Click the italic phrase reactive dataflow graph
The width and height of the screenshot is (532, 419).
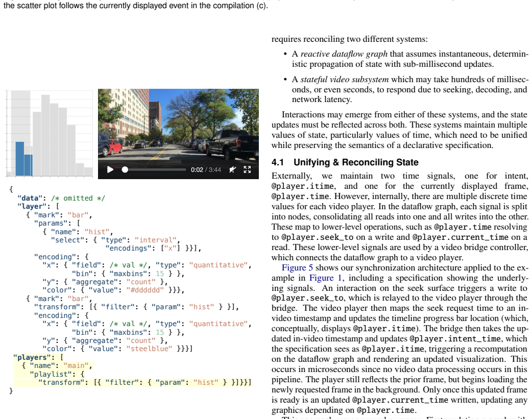click(344, 54)
